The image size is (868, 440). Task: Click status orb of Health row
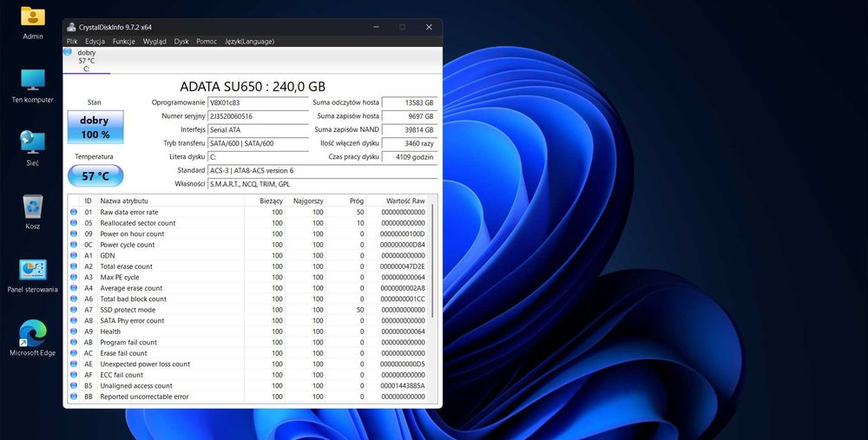74,332
